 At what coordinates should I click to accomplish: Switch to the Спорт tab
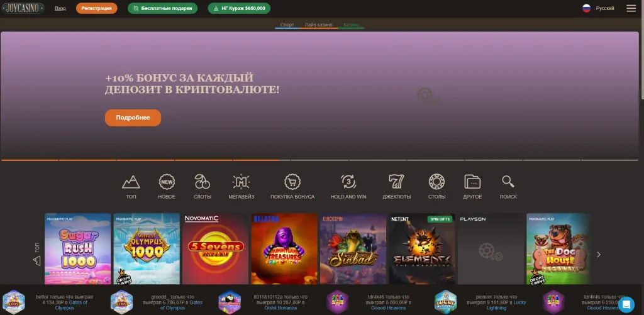pyautogui.click(x=287, y=25)
